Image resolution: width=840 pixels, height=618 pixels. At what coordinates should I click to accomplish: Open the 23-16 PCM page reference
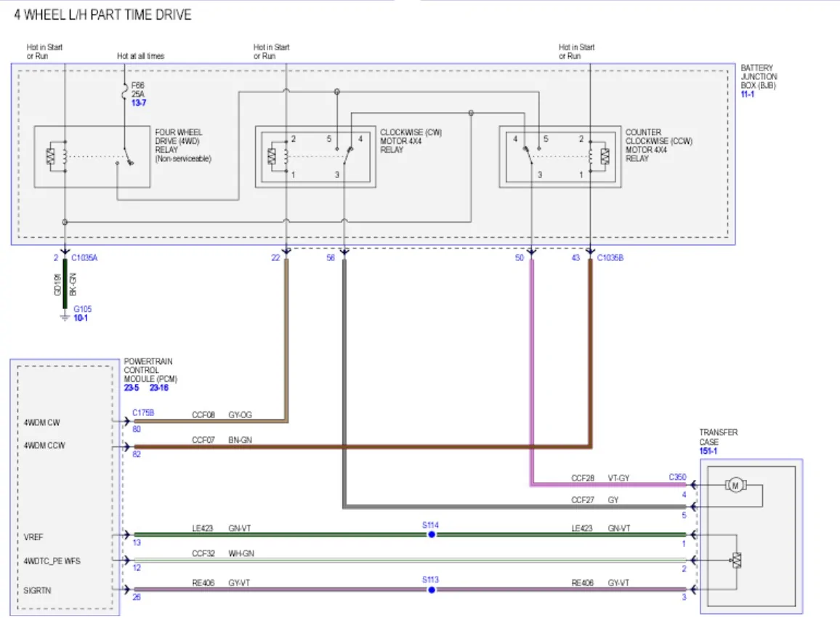(x=159, y=388)
